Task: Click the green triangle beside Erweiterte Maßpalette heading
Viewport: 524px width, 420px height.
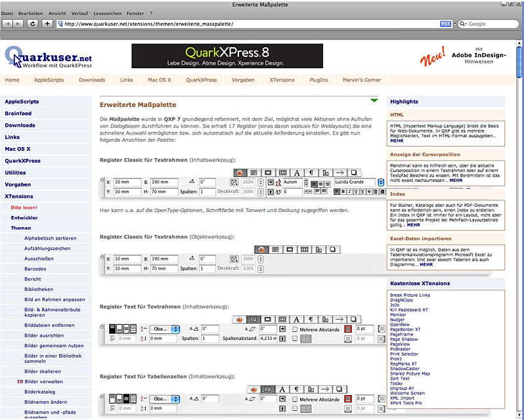Action: [374, 100]
